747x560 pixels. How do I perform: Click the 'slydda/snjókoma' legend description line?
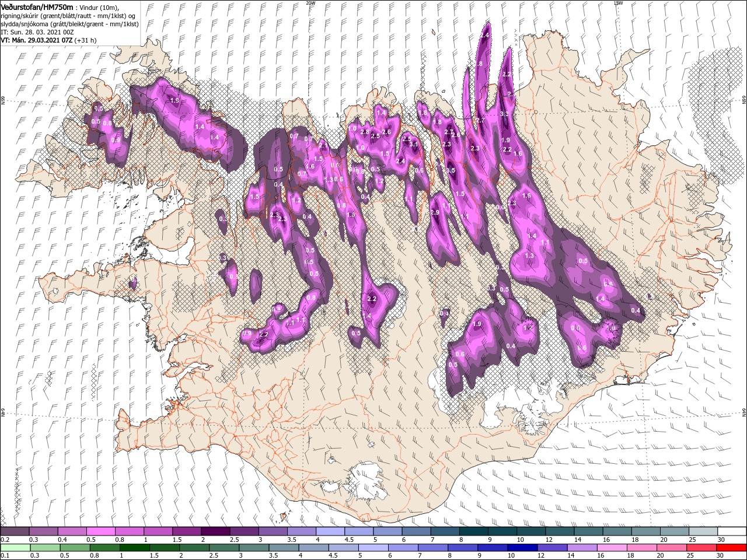69,23
